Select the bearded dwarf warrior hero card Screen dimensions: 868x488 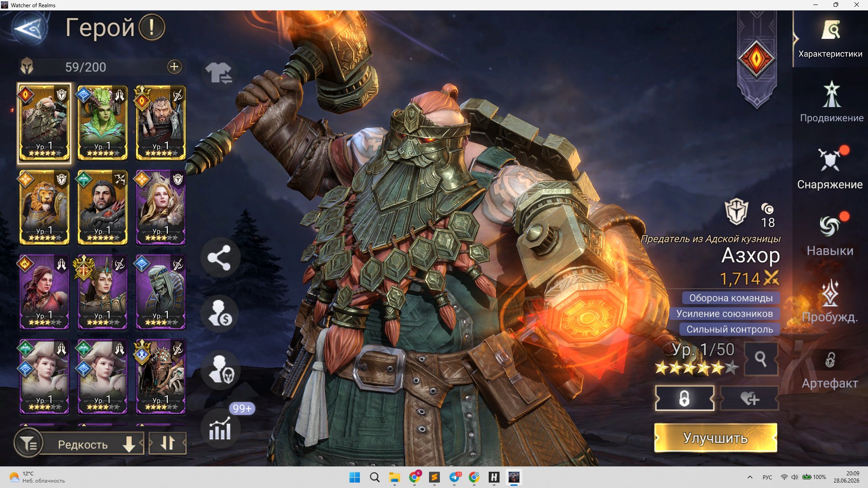tap(160, 123)
